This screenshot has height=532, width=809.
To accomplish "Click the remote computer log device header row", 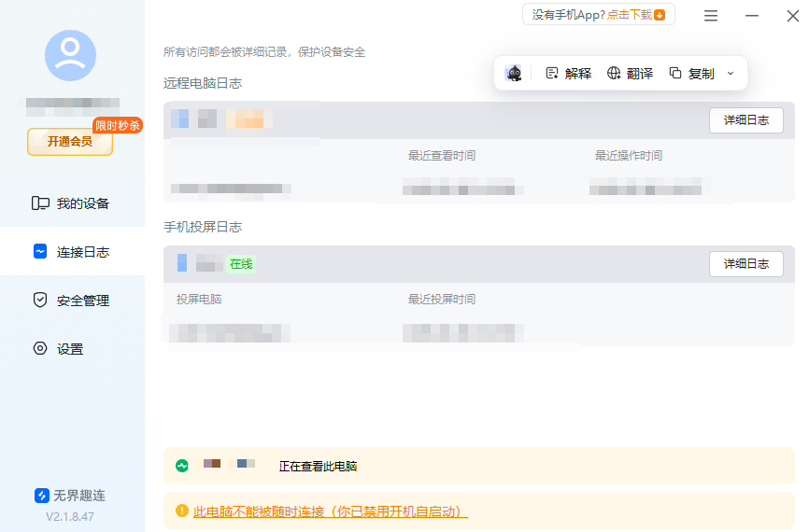I will point(479,120).
